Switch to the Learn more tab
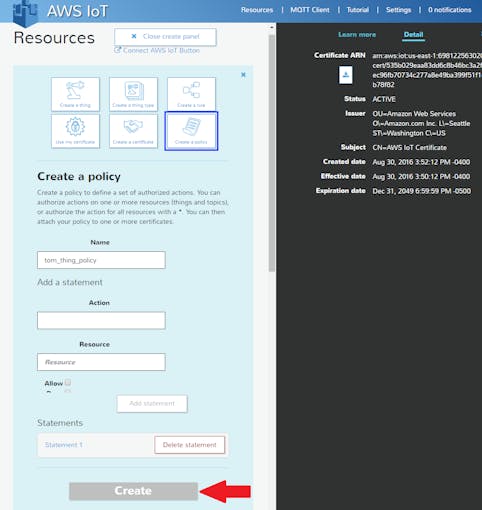 (357, 35)
